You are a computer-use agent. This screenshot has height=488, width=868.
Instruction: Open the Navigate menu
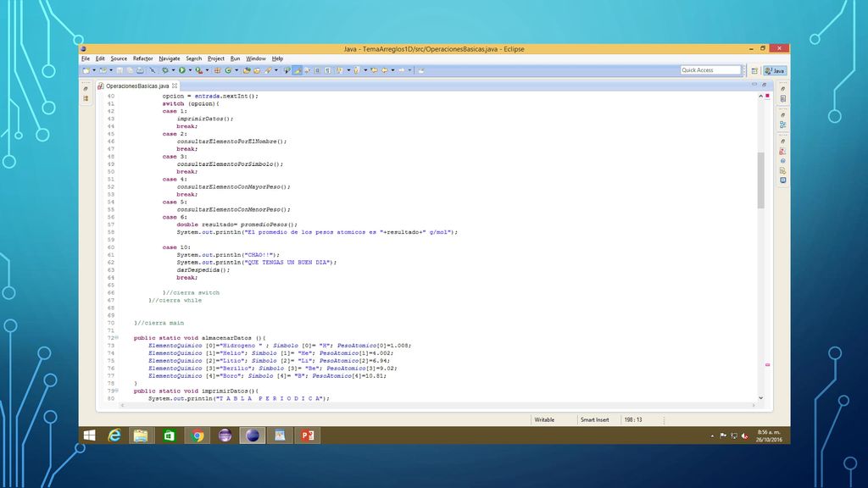click(170, 58)
